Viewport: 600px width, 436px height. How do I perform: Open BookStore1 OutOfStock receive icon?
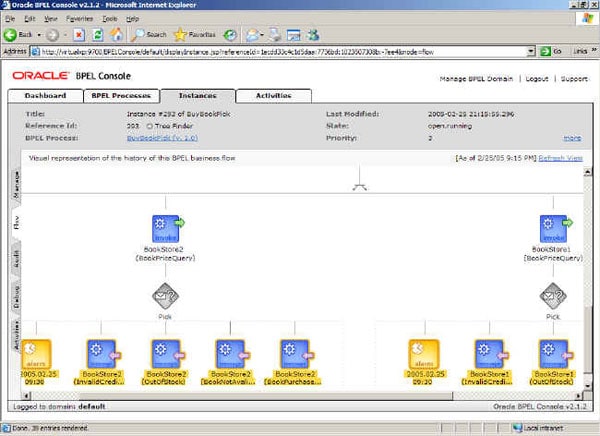coord(555,354)
